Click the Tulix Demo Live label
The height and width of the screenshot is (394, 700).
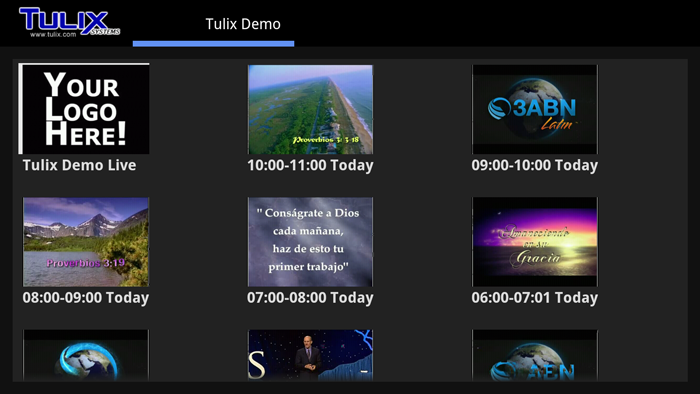point(79,165)
